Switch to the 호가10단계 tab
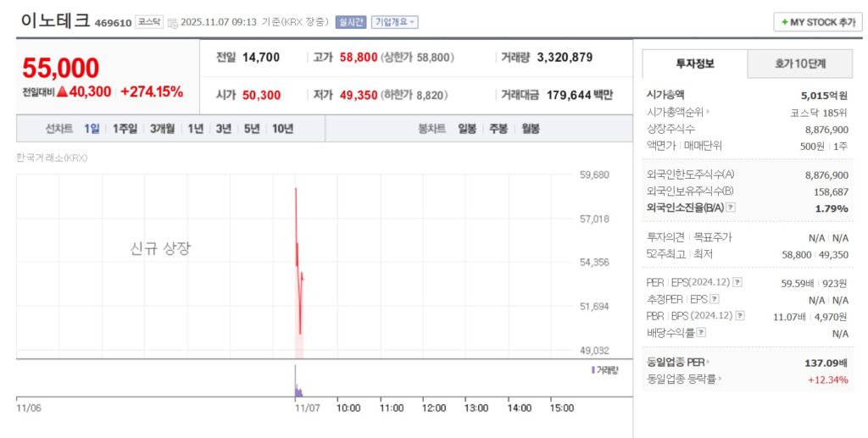Image resolution: width=868 pixels, height=438 pixels. pos(800,64)
